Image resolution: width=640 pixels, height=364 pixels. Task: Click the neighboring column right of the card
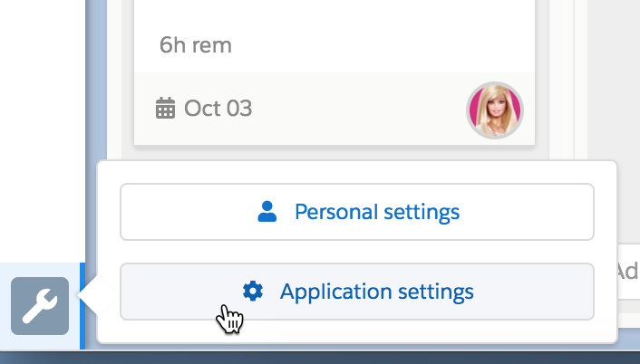[x=607, y=91]
